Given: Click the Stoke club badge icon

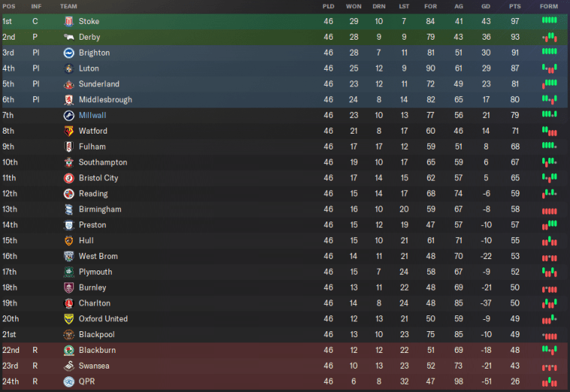Looking at the screenshot, I should tap(68, 22).
